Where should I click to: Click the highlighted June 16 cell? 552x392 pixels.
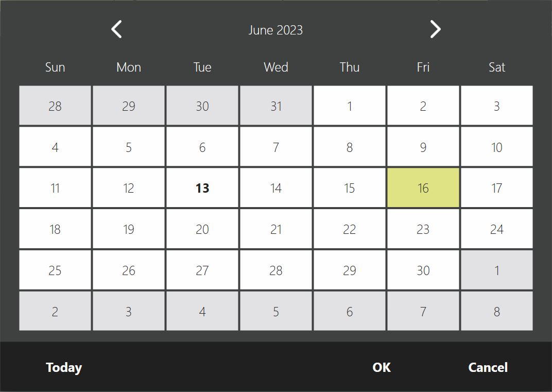click(x=423, y=188)
